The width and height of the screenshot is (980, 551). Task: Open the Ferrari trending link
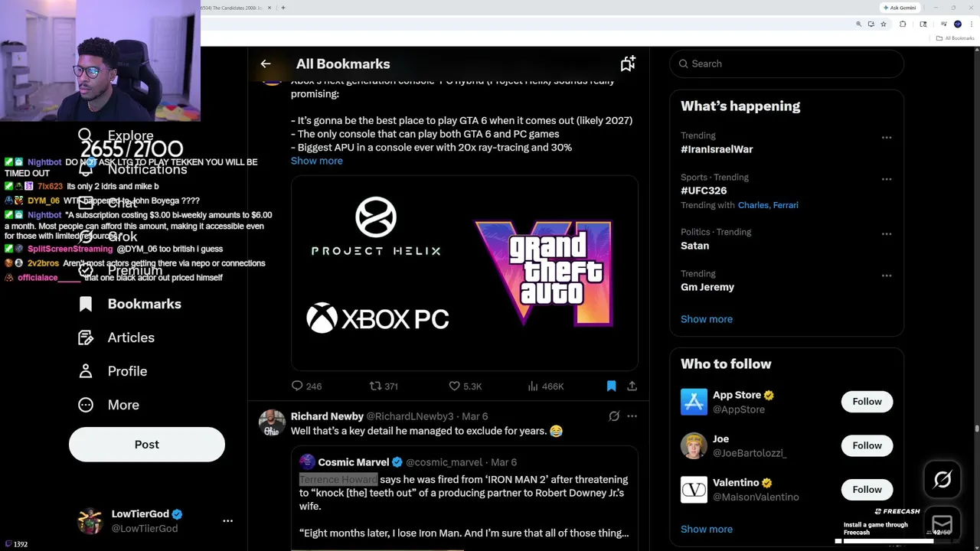(784, 205)
